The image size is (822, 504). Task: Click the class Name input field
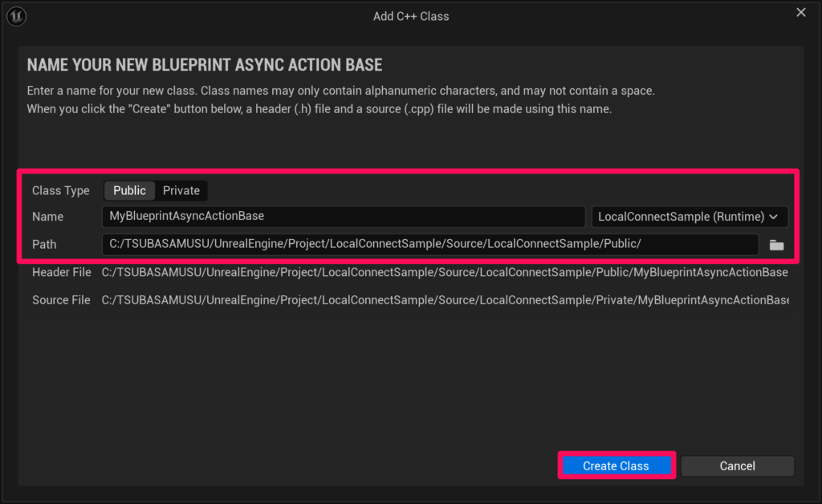pos(343,217)
